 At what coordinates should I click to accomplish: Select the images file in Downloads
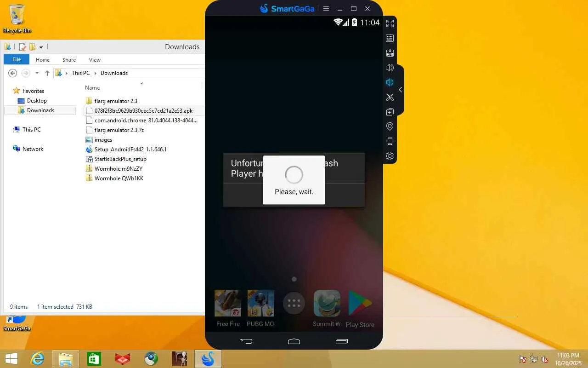103,140
